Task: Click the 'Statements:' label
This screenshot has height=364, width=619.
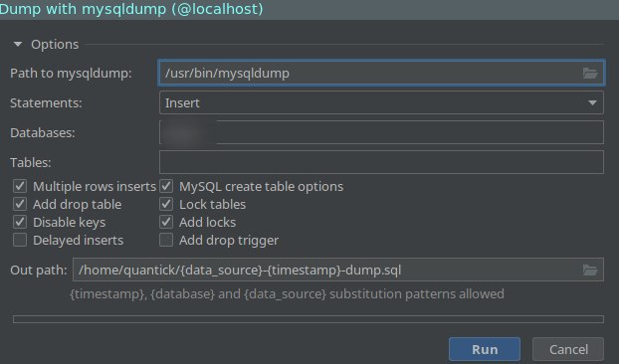Action: (46, 102)
